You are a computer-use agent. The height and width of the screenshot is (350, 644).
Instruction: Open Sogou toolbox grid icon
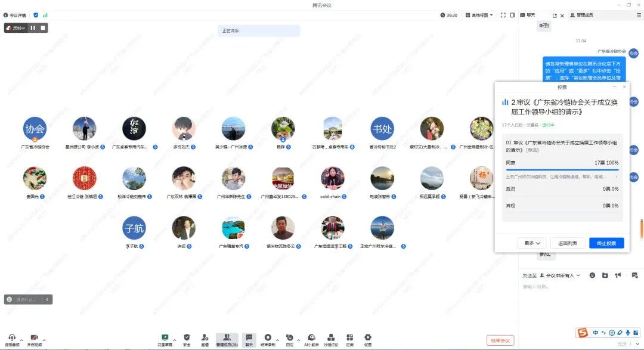click(x=636, y=333)
